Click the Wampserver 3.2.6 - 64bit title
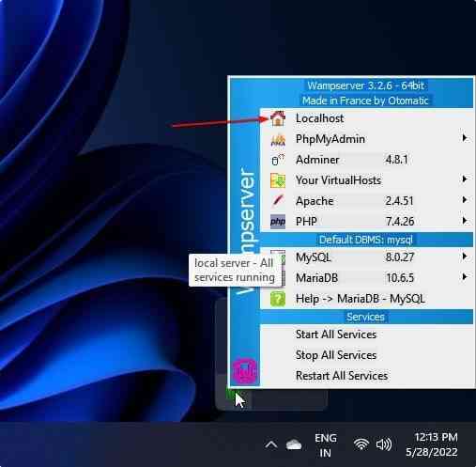This screenshot has height=467, width=476. pos(365,86)
